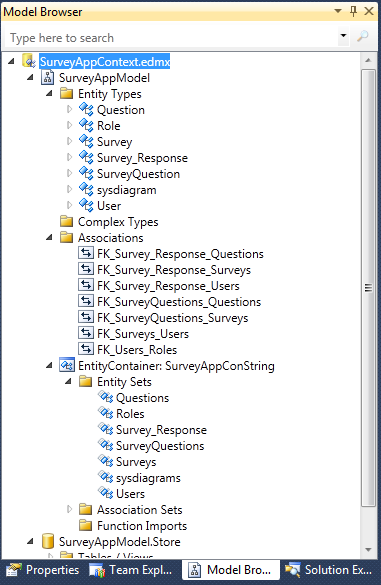Screen dimensions: 381x585
Task: Toggle auto hide pin for Model Browser
Action: coord(353,11)
